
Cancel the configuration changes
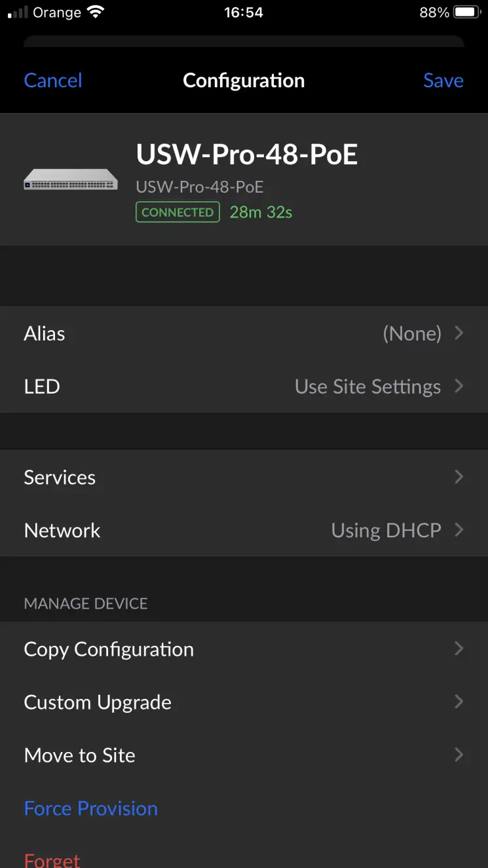[x=53, y=81]
